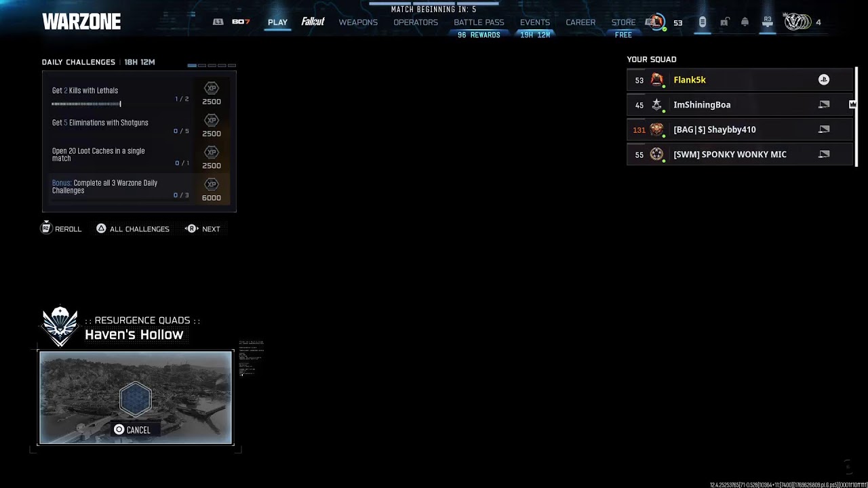Click DAILY CHALLENGES header
Screen dimensions: 868x488
tap(79, 62)
